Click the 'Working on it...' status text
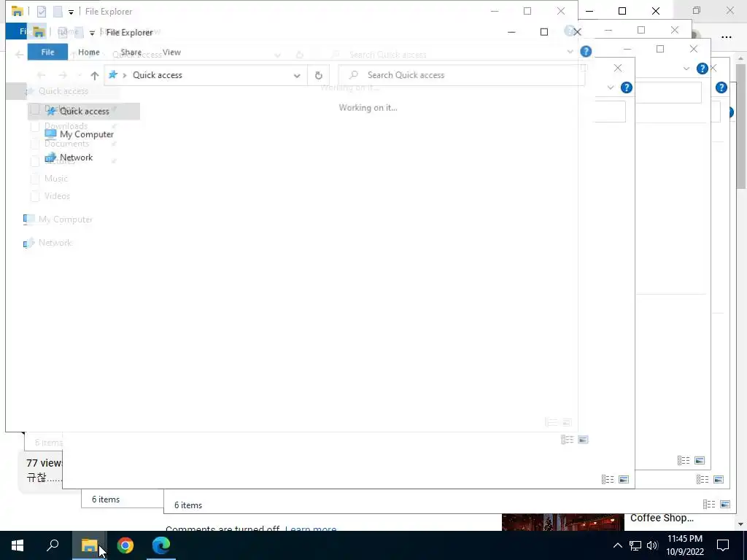 pyautogui.click(x=368, y=108)
